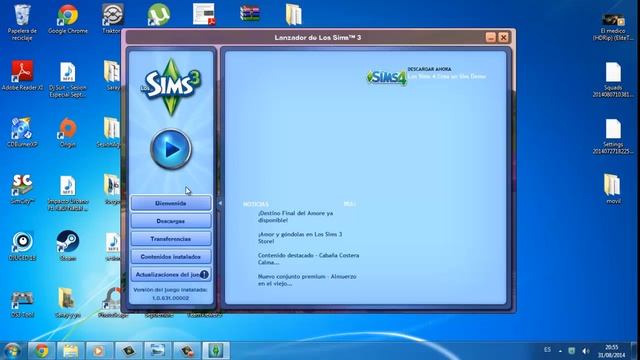Select the Origin desktop shortcut
Screen dimensions: 640x360
click(68, 132)
